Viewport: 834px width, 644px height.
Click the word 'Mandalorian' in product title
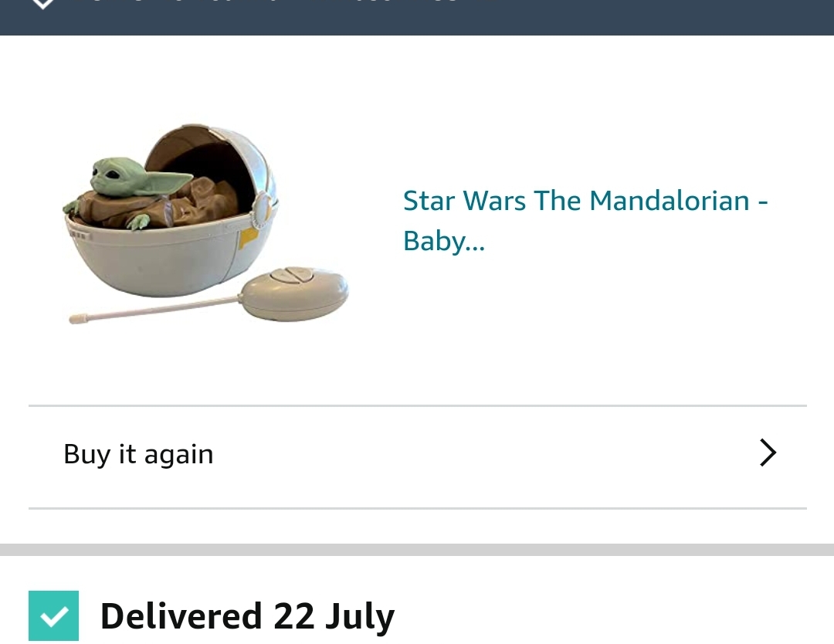coord(669,201)
